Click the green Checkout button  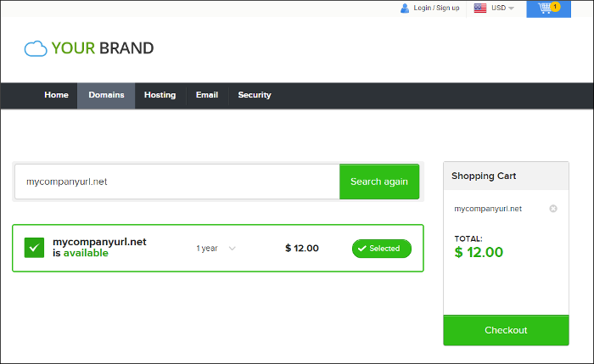pyautogui.click(x=506, y=330)
